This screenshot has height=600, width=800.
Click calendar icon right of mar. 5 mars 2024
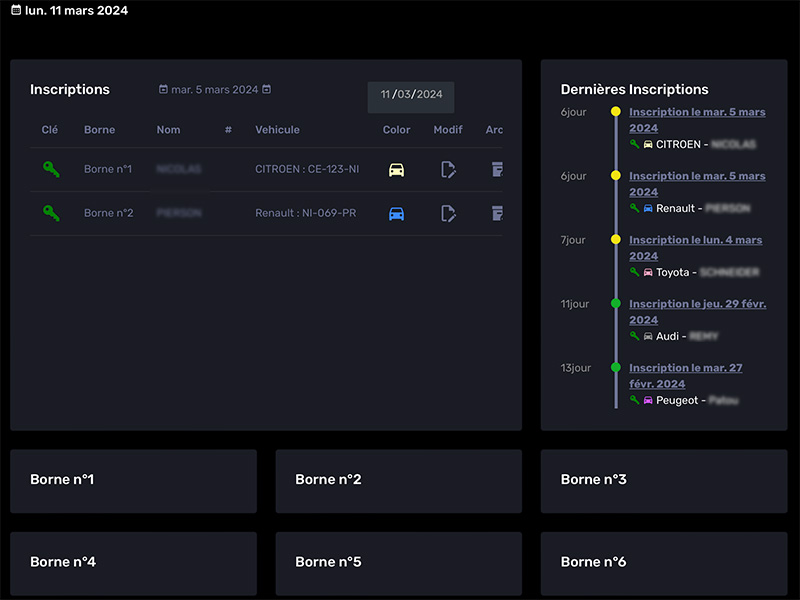(267, 90)
